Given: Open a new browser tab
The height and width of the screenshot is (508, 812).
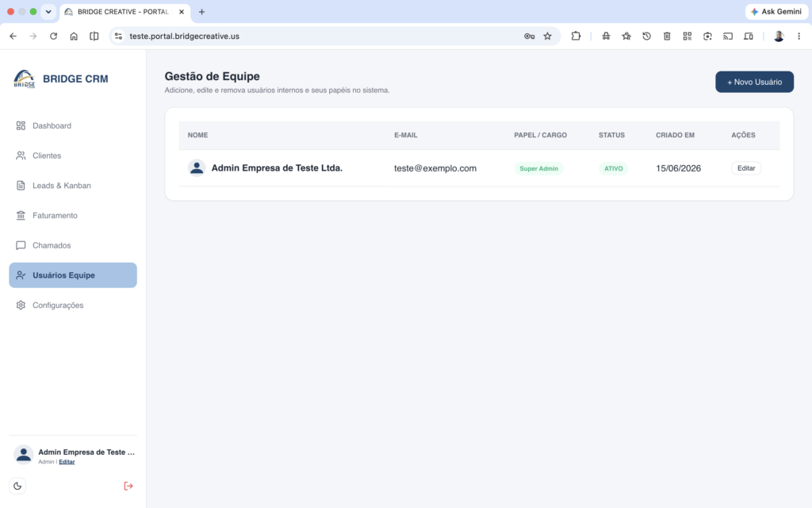Looking at the screenshot, I should tap(202, 11).
